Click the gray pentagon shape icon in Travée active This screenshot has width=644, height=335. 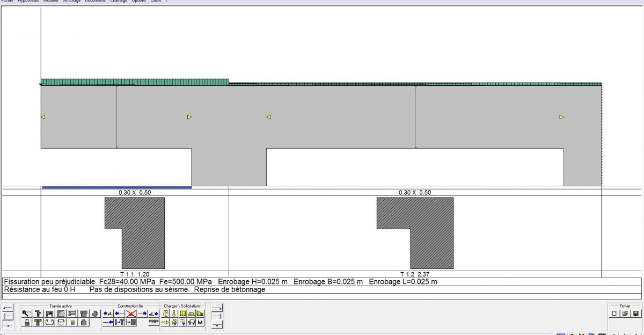84,323
